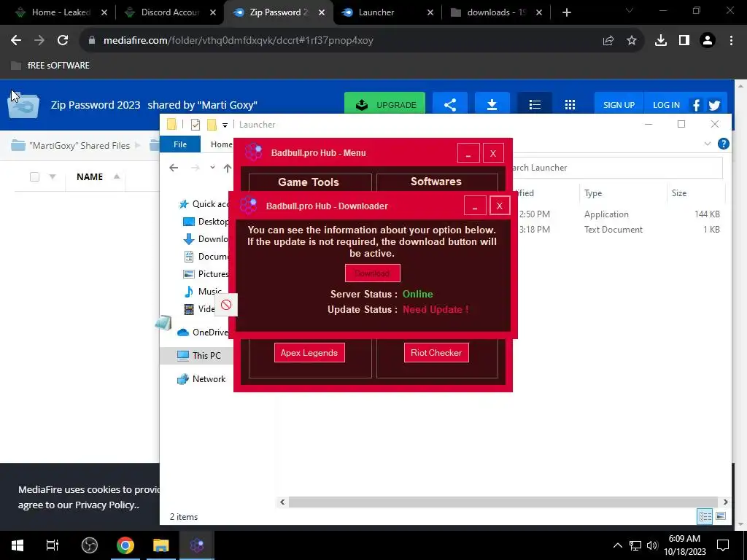Switch Explorer to large icons view

point(721,517)
